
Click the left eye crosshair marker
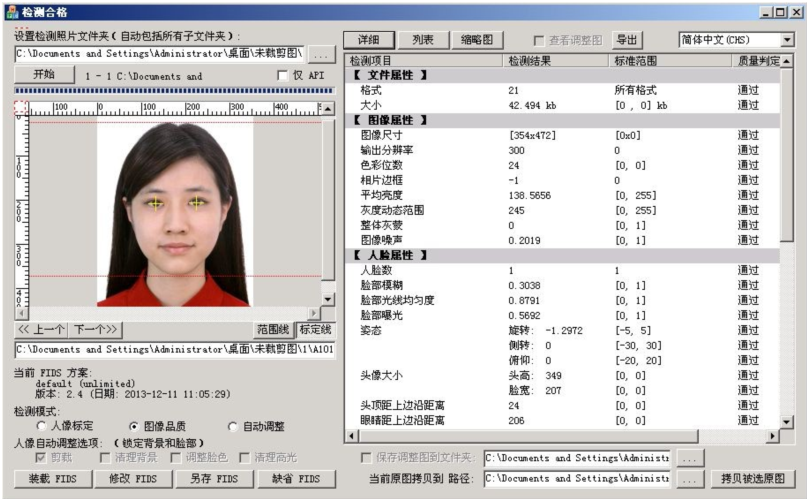click(155, 203)
